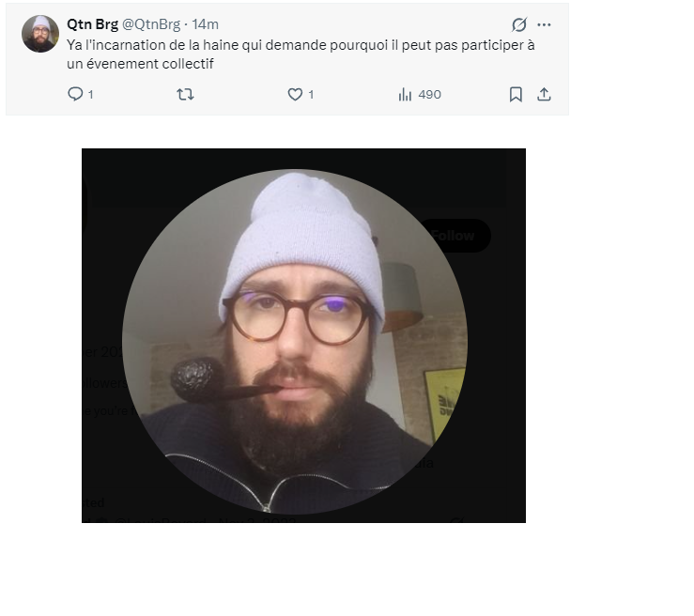694x616 pixels.
Task: Click the Grok slashed-circle icon
Action: coord(519,24)
